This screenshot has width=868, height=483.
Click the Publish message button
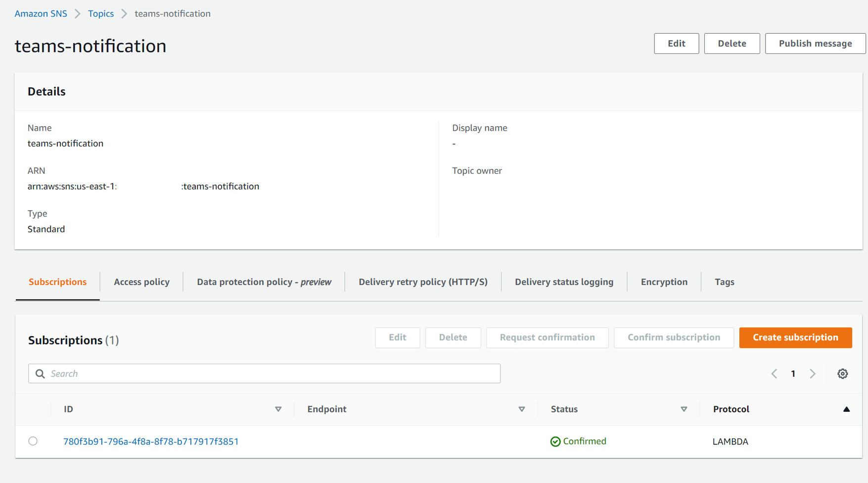(815, 43)
